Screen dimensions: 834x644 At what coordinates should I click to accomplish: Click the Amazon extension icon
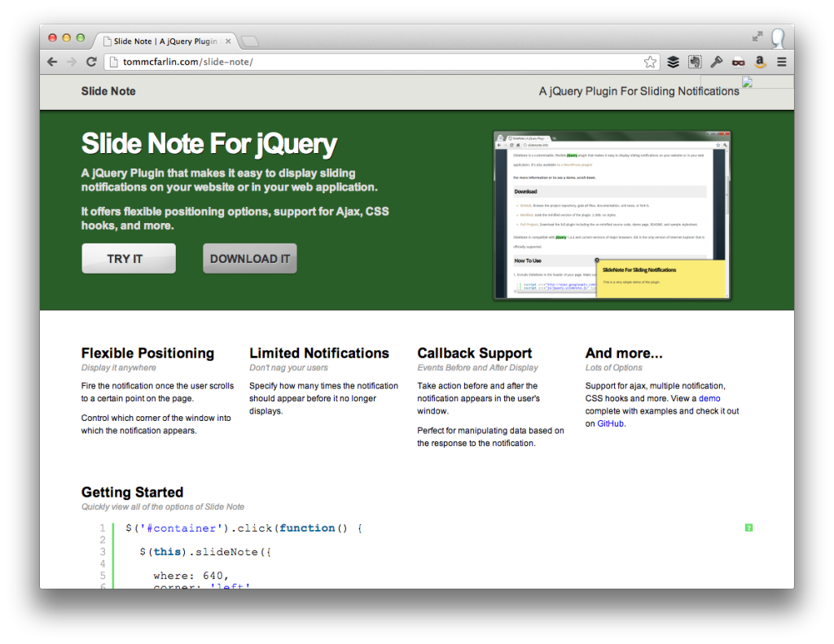(760, 62)
